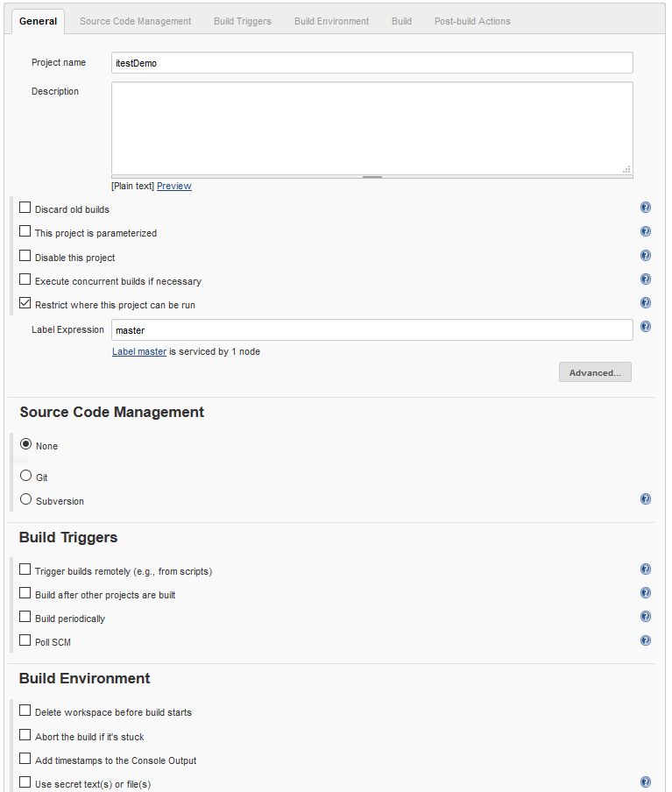Viewport: 672px width, 792px height.
Task: Choose the Subversion radio option
Action: (25, 499)
